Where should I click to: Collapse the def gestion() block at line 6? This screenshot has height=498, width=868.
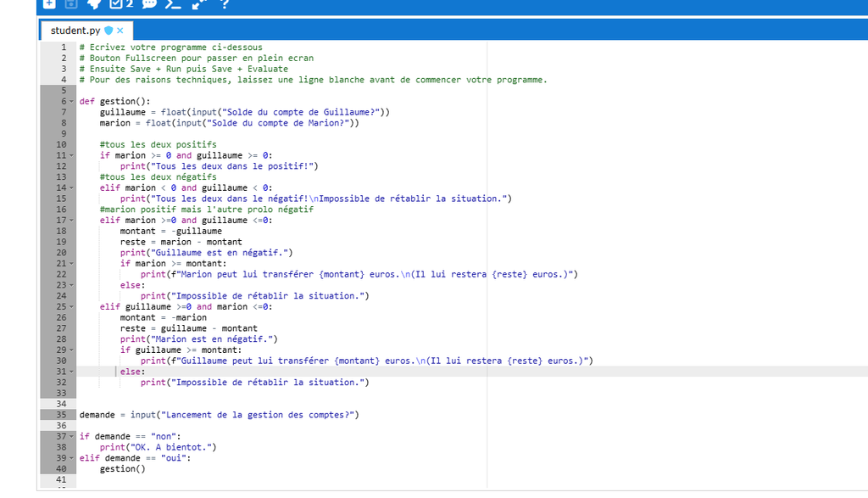[x=71, y=101]
